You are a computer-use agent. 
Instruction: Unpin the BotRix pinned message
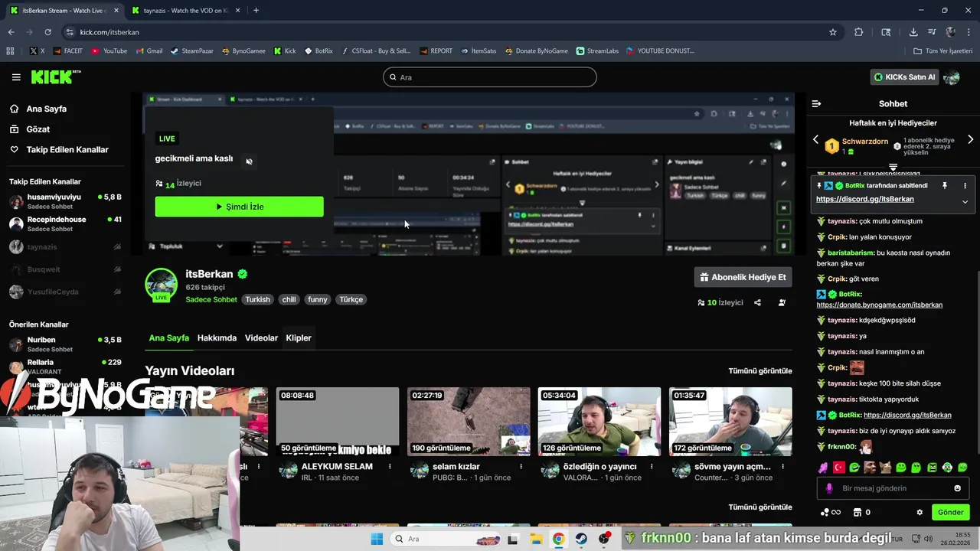pos(945,186)
